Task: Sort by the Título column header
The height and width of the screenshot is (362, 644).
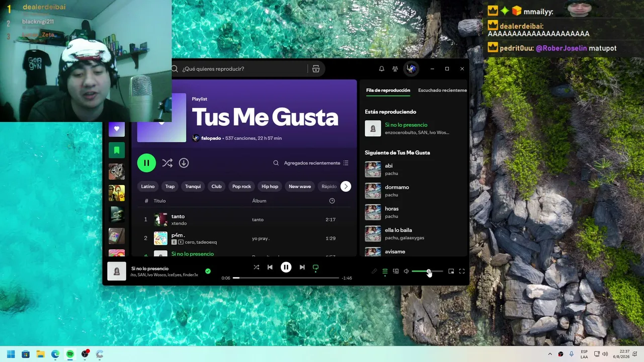Action: click(159, 201)
